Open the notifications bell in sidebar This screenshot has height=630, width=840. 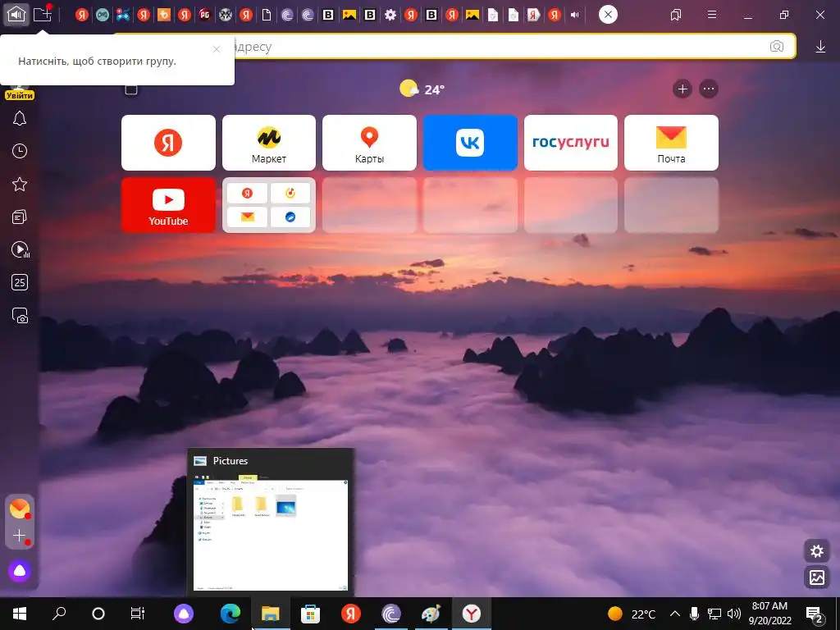(20, 118)
